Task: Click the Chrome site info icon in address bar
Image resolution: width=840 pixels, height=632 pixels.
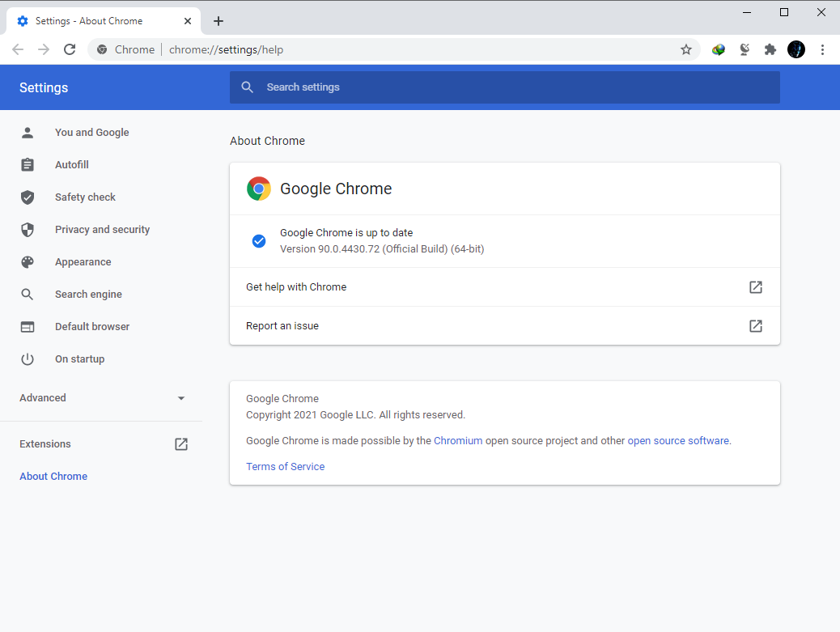Action: click(x=102, y=50)
